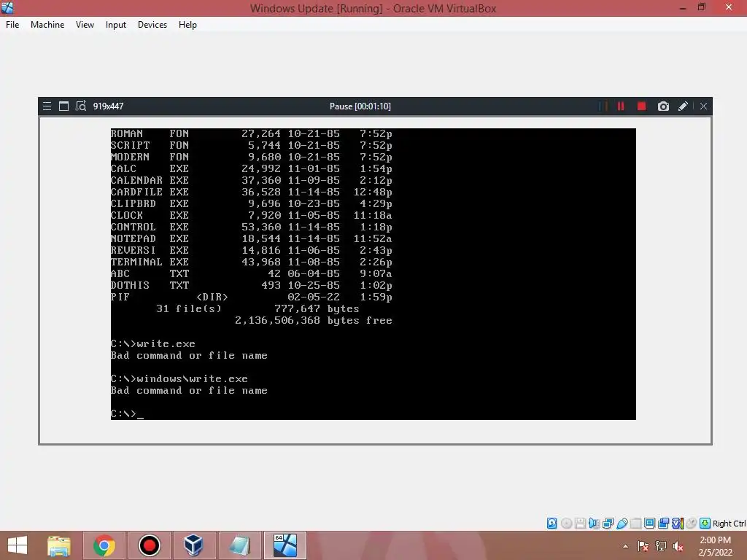The width and height of the screenshot is (747, 560).
Task: Click the CARDFILE EXE directory entry
Action: [x=251, y=192]
